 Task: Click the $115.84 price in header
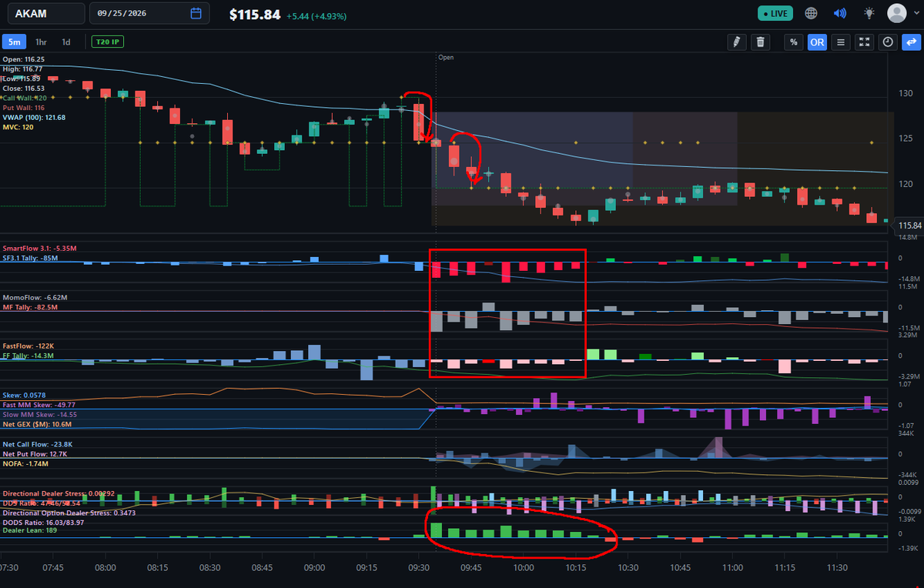click(x=255, y=15)
